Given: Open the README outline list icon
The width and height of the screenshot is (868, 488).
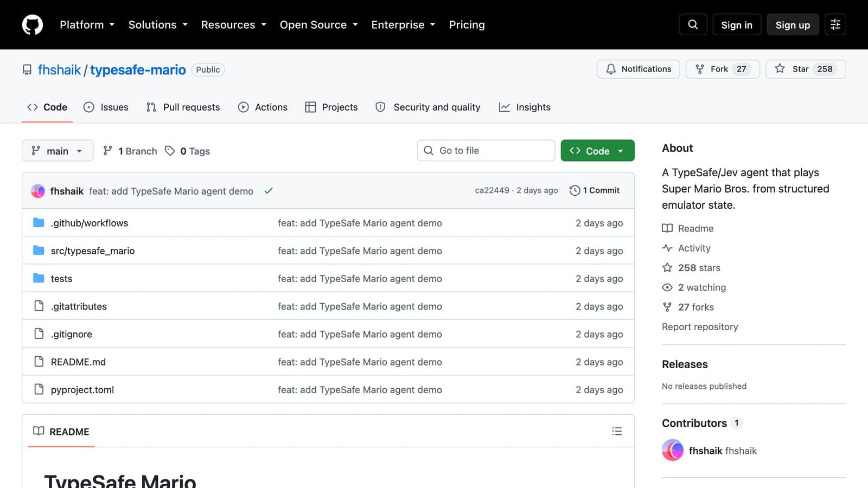Looking at the screenshot, I should pos(617,431).
